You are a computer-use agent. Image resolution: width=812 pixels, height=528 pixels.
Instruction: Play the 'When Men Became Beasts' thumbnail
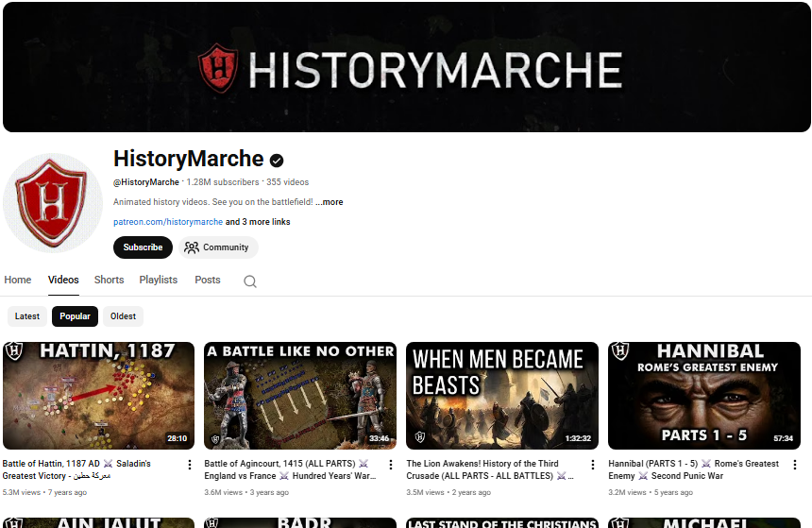click(x=502, y=396)
